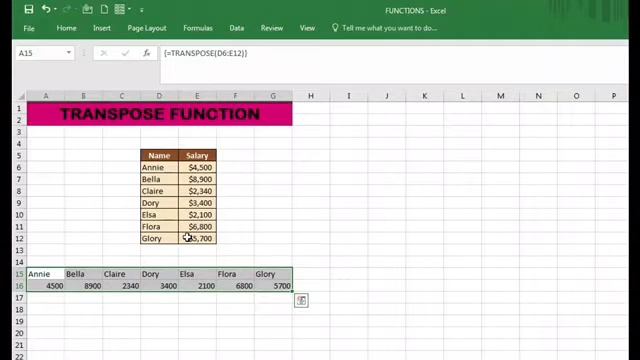Select column H header
640x360 pixels.
click(x=311, y=96)
